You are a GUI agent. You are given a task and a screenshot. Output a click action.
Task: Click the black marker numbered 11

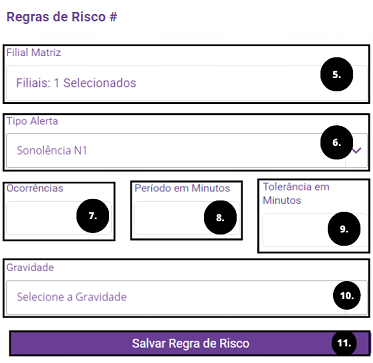[x=344, y=343]
